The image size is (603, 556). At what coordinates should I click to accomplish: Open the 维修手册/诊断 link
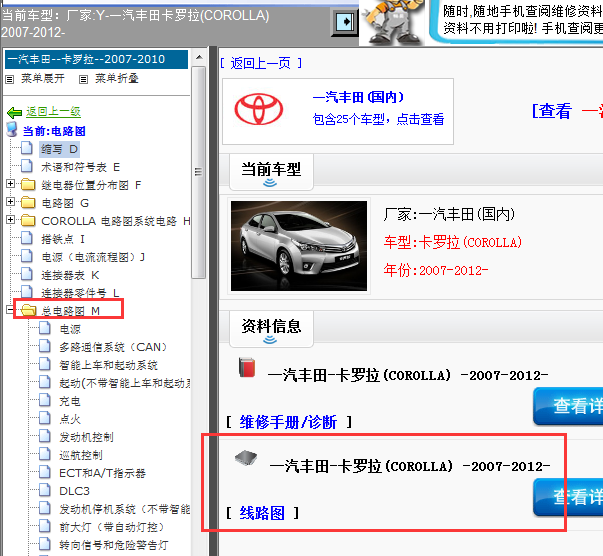click(288, 422)
